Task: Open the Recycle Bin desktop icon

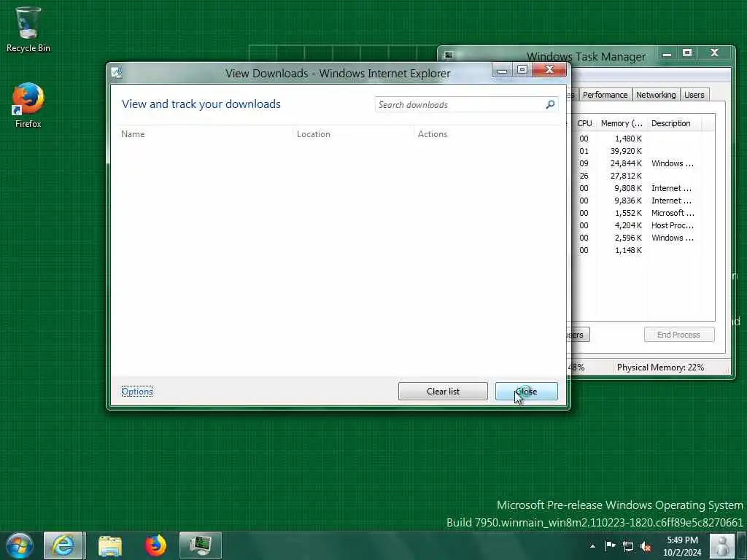Action: coord(28,28)
